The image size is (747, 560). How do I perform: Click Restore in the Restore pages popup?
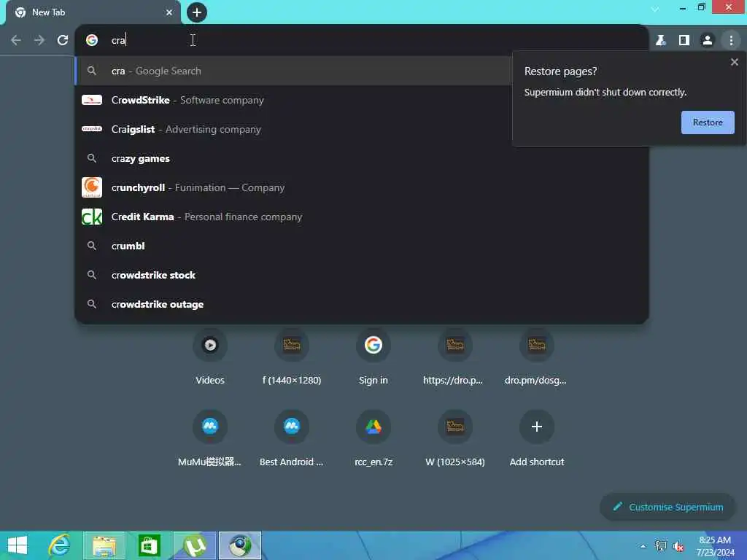tap(708, 122)
